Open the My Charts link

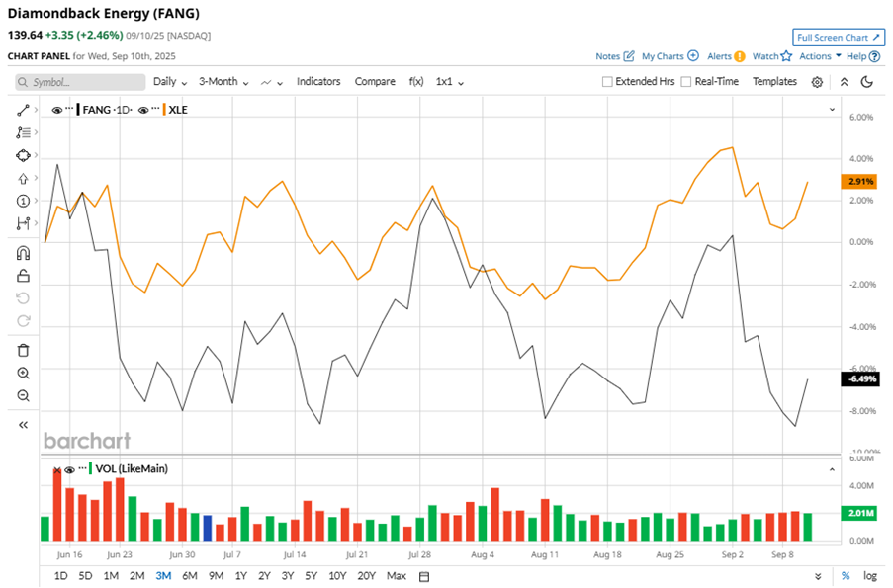click(x=663, y=56)
